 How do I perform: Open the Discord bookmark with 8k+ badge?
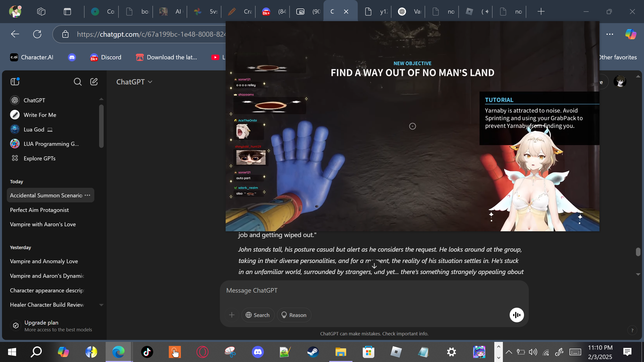(106, 57)
